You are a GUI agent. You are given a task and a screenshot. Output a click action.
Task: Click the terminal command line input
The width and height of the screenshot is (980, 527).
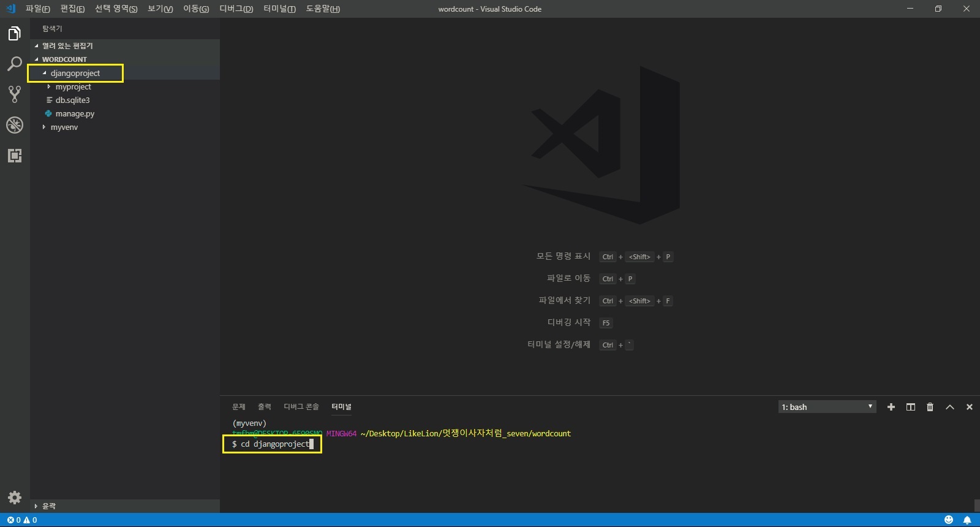pos(273,444)
